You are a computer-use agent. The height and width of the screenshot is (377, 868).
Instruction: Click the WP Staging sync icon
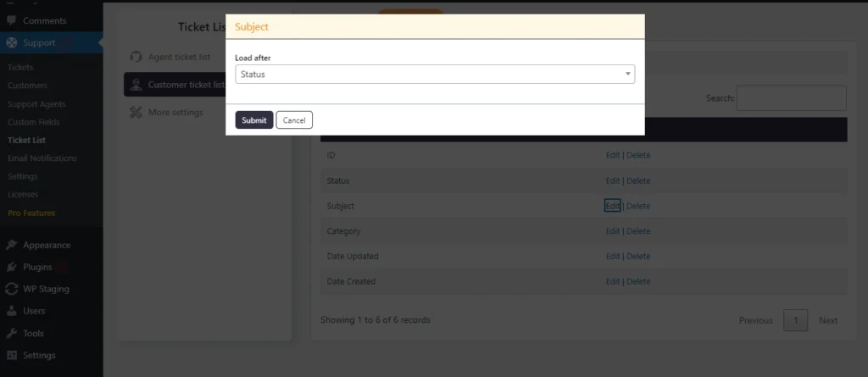[11, 289]
